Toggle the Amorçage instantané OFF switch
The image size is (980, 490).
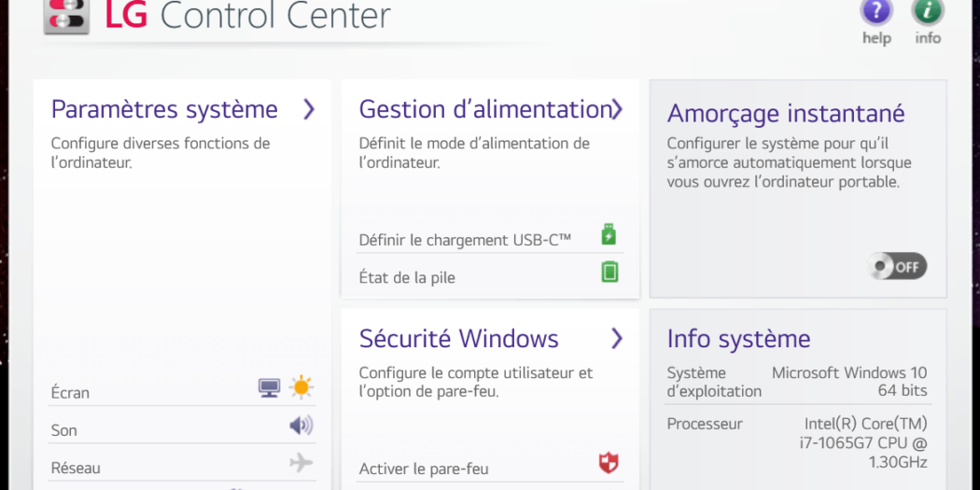click(896, 267)
